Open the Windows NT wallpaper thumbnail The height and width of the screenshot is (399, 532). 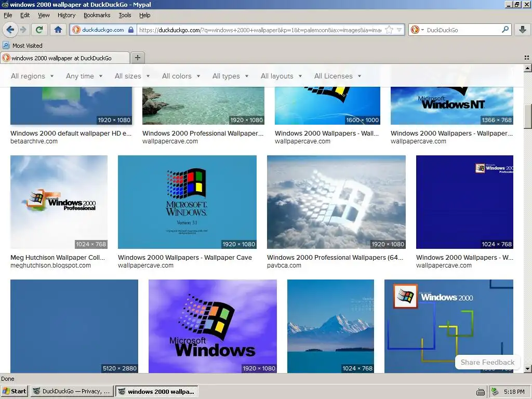point(452,105)
